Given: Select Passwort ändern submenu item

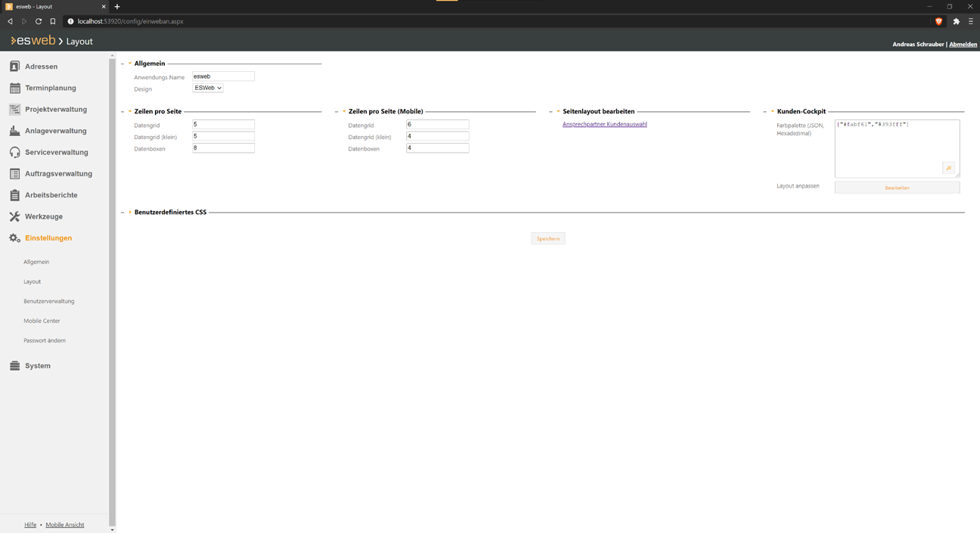Looking at the screenshot, I should (x=45, y=340).
